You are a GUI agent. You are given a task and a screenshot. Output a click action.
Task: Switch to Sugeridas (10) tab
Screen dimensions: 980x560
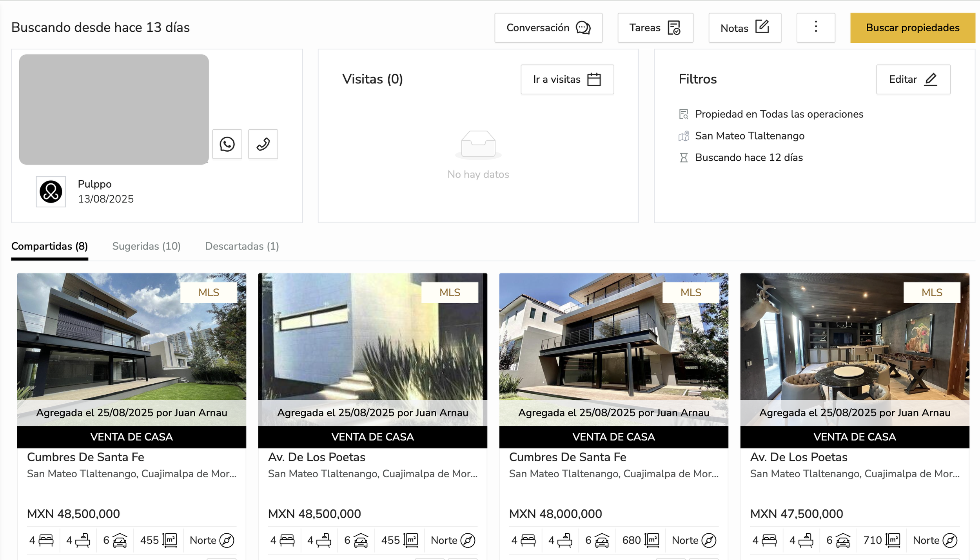click(146, 246)
